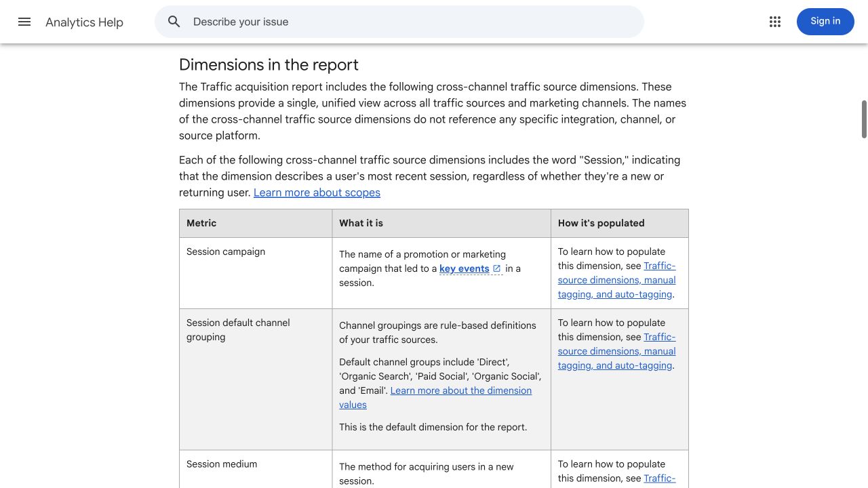Click the Session default channel grouping cell

coord(256,380)
